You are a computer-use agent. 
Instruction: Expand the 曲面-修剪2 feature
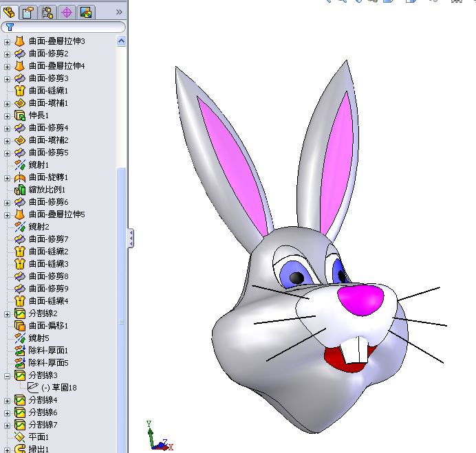pyautogui.click(x=7, y=54)
